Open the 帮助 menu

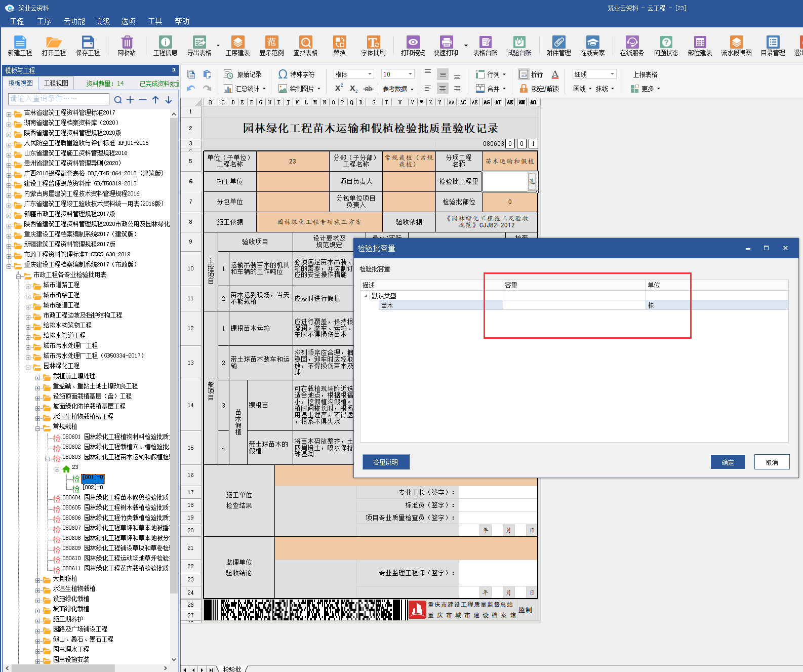click(182, 21)
